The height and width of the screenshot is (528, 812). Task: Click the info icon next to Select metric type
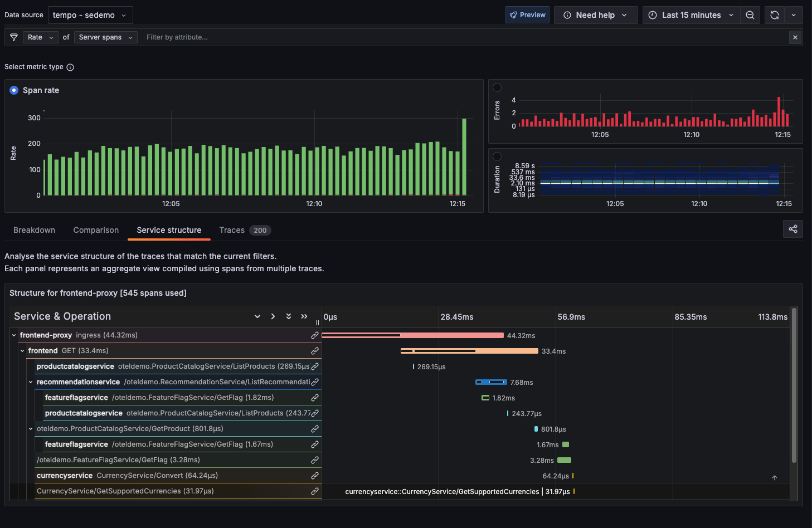[70, 67]
